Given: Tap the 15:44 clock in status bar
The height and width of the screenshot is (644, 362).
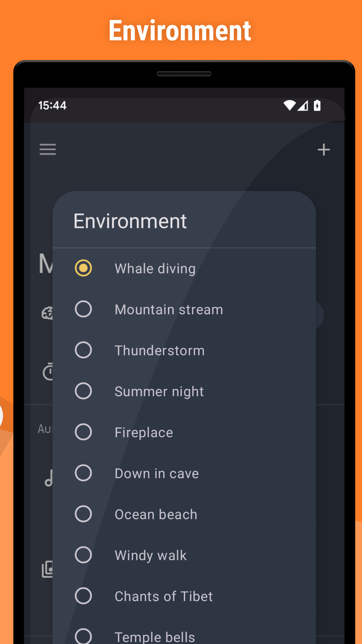Looking at the screenshot, I should (52, 106).
